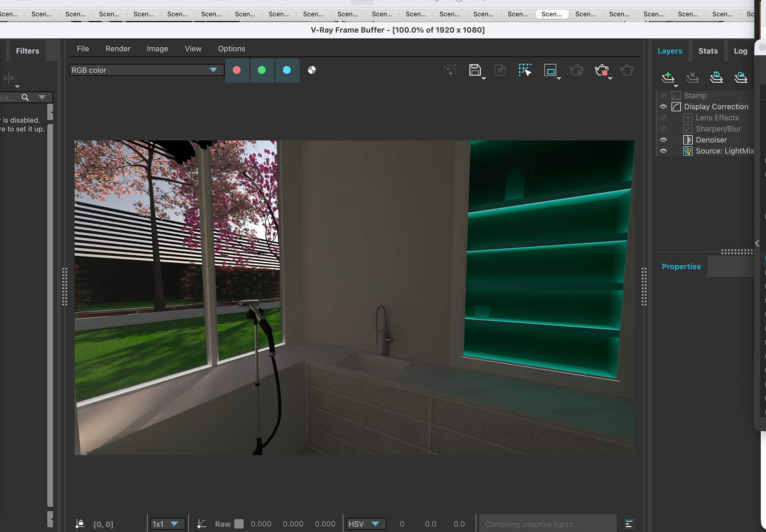Activate the track mouse while rendering tool
766x532 pixels.
525,70
